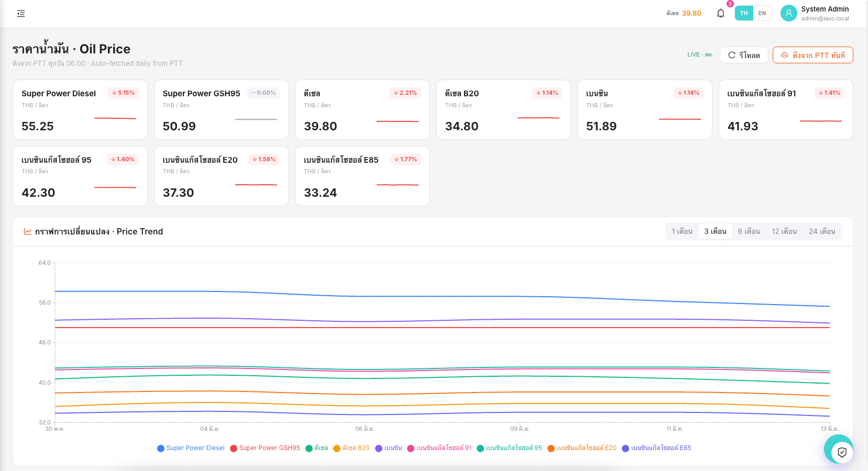
Task: Open the Super Power Diesel price card
Action: tap(80, 110)
